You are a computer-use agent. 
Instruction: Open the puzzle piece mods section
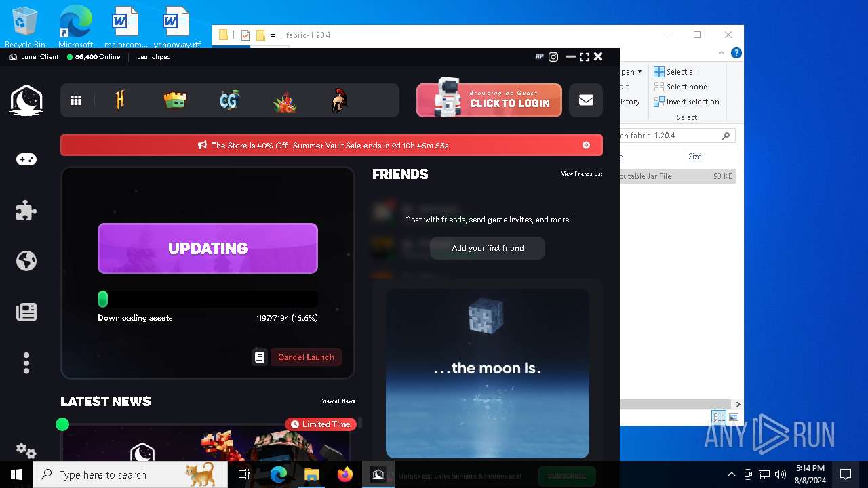[26, 210]
